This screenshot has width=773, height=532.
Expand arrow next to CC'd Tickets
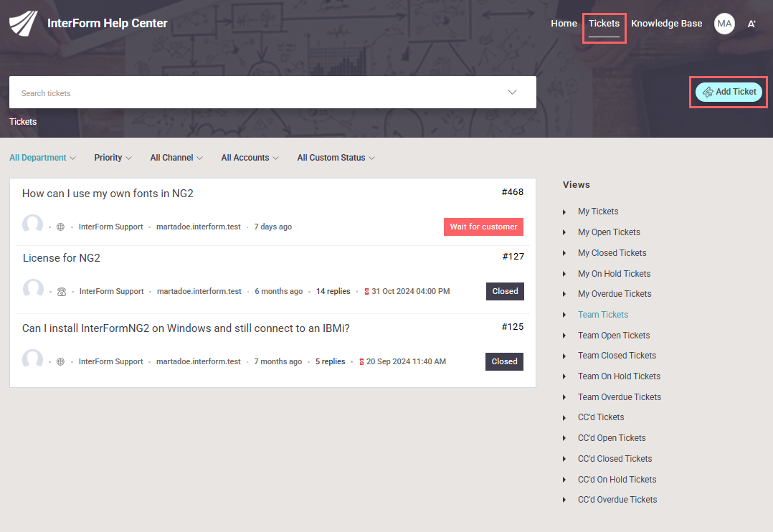click(x=564, y=417)
